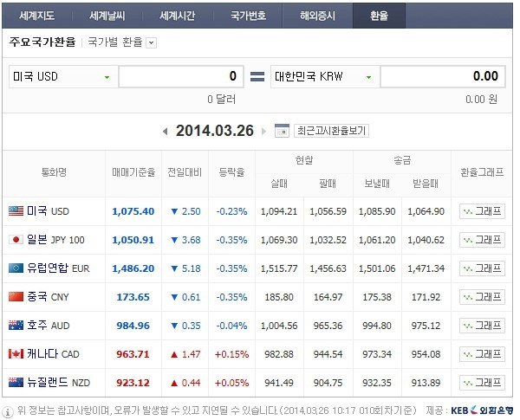Click the CNY rate 173.65
The image size is (520, 420).
[x=133, y=297]
